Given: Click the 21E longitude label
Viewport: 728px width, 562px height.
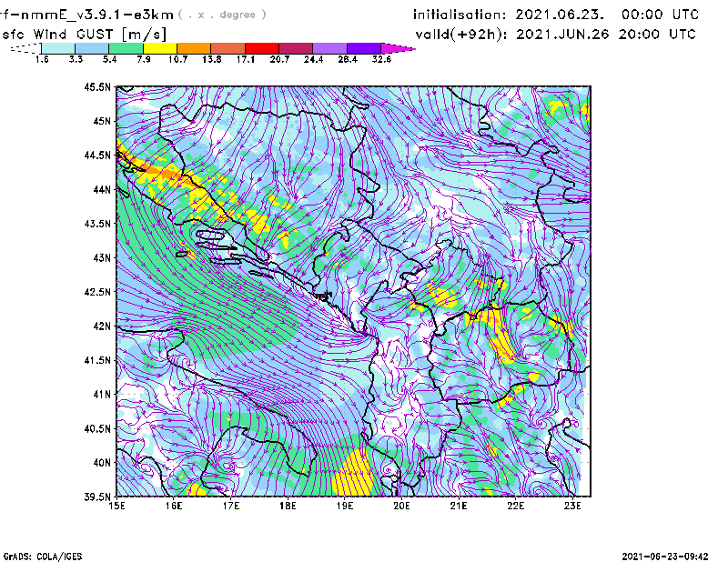Looking at the screenshot, I should tap(459, 506).
